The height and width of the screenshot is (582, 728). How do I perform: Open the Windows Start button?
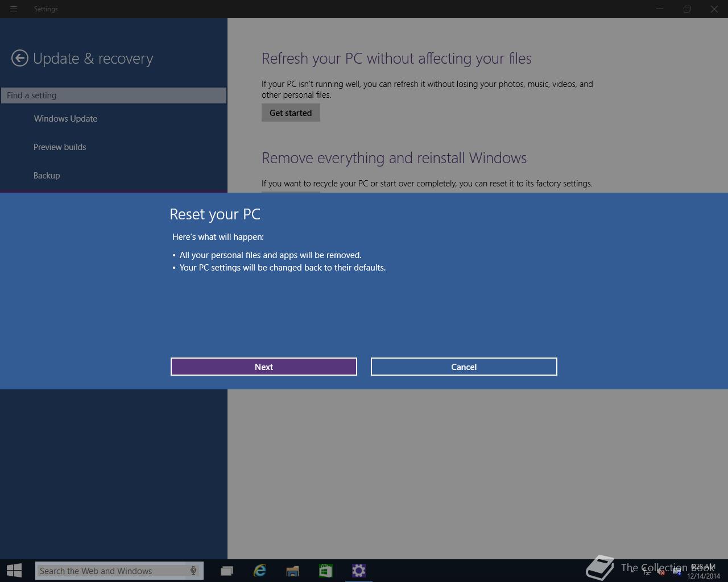click(14, 570)
